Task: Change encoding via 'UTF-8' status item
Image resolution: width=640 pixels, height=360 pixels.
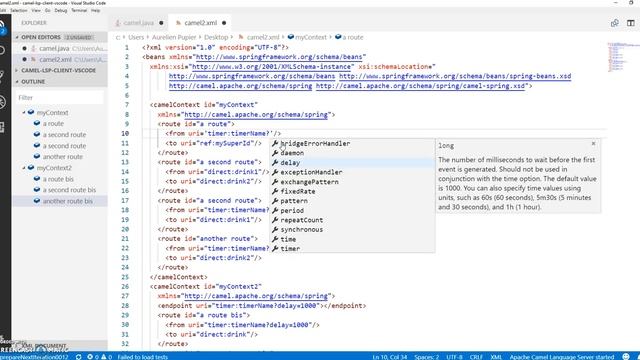Action: (454, 357)
